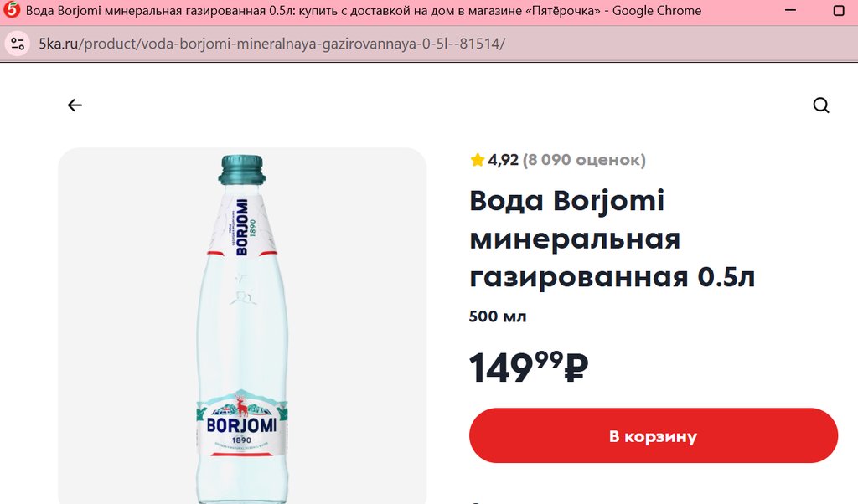Viewport: 858px width, 504px height.
Task: Click the red deer logo on bottle label
Action: [242, 409]
